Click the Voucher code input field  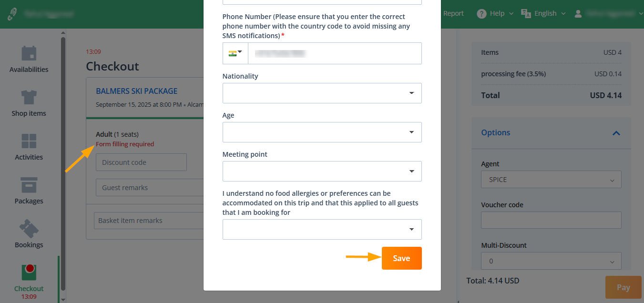click(x=551, y=220)
